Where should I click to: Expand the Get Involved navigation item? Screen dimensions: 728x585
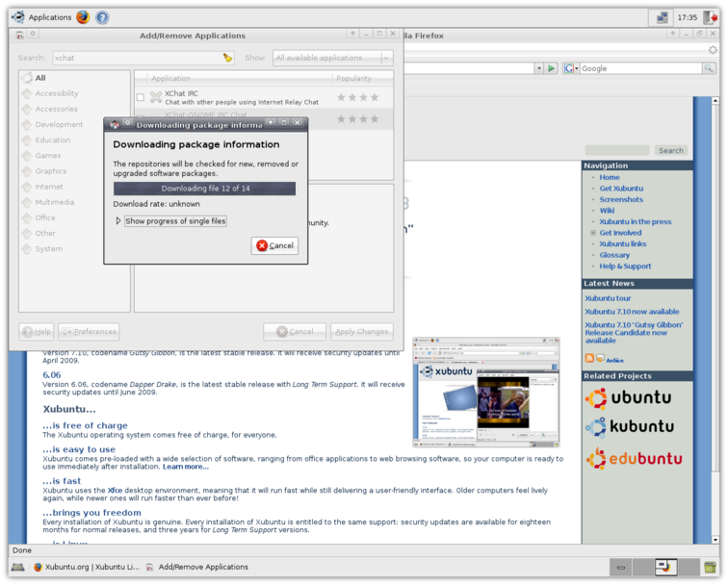pos(593,233)
